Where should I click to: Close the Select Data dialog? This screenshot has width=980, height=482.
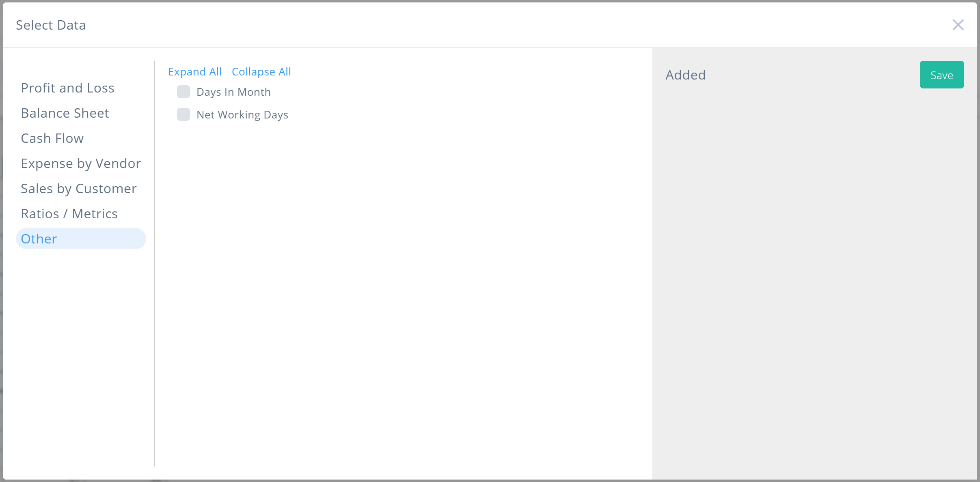[x=958, y=25]
